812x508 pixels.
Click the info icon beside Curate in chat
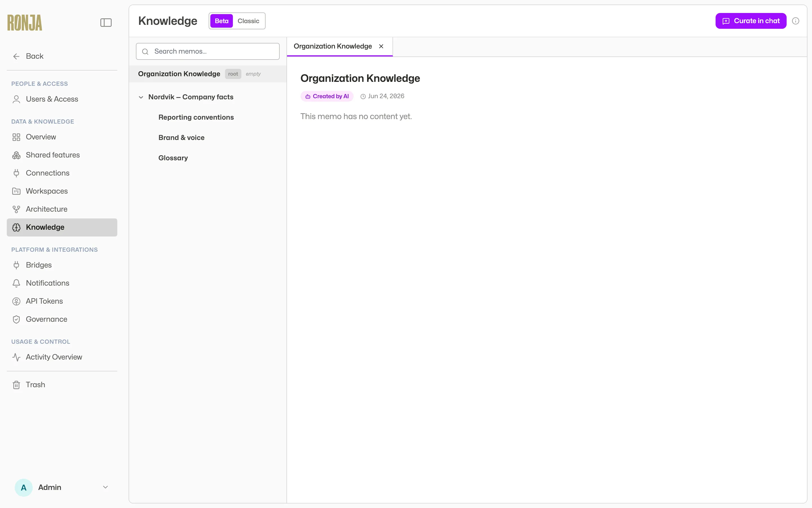click(795, 21)
